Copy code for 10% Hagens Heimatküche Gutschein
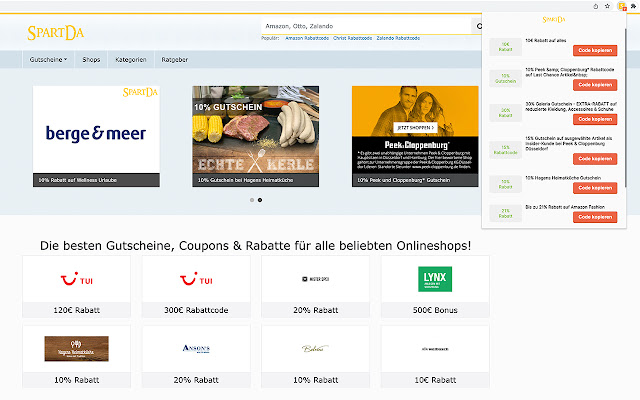The width and height of the screenshot is (640, 400). point(595,188)
